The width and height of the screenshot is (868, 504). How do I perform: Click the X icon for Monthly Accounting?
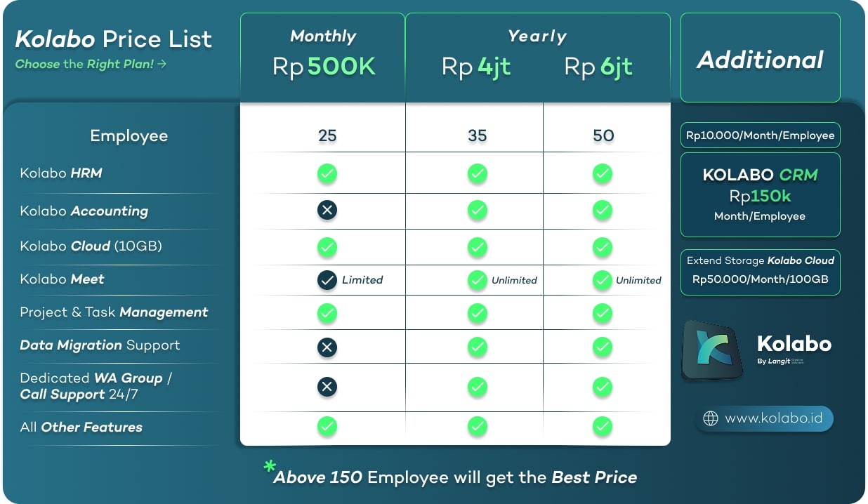pyautogui.click(x=327, y=209)
